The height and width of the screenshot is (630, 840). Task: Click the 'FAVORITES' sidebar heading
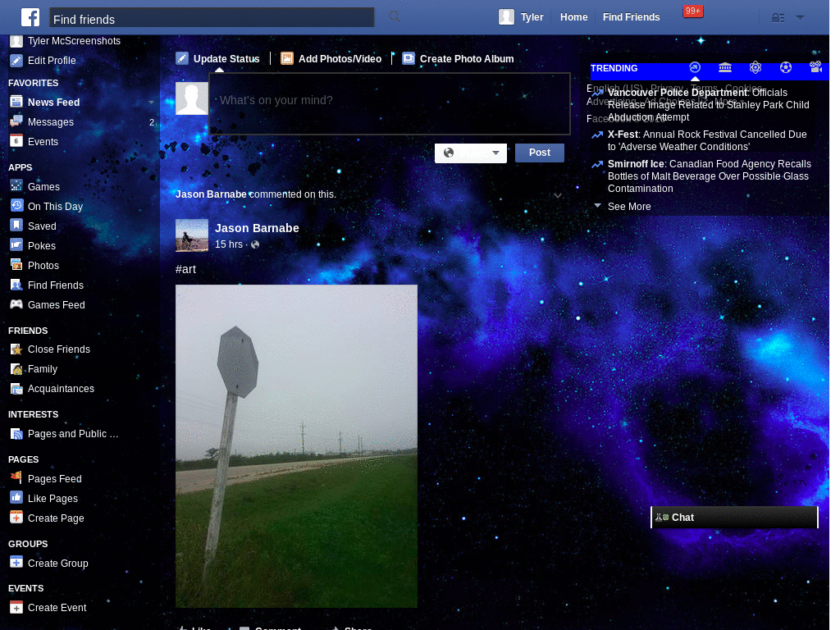(x=33, y=83)
